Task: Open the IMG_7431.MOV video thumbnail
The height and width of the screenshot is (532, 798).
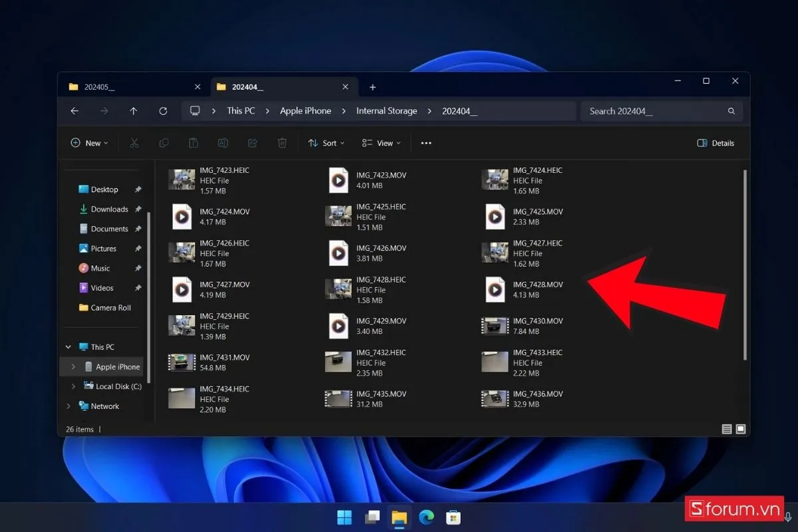Action: click(182, 362)
